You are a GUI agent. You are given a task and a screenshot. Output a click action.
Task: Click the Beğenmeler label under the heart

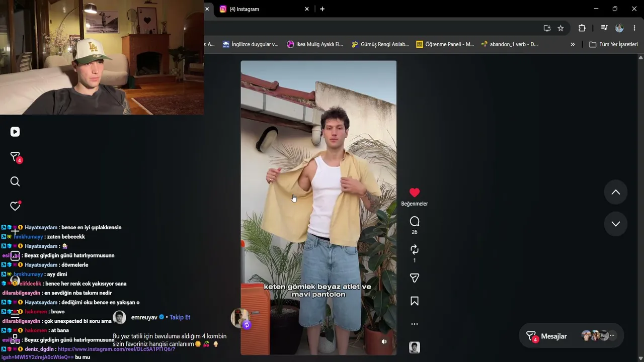[x=415, y=204]
